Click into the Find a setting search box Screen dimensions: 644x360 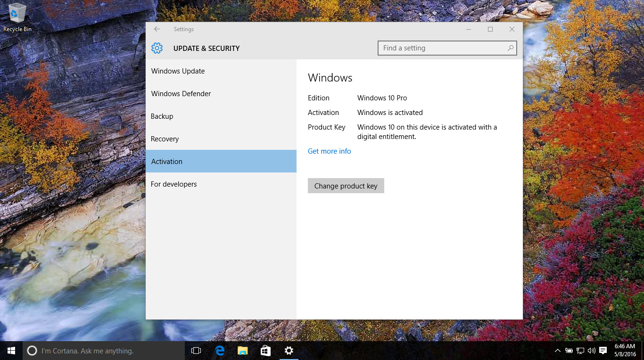(x=447, y=48)
